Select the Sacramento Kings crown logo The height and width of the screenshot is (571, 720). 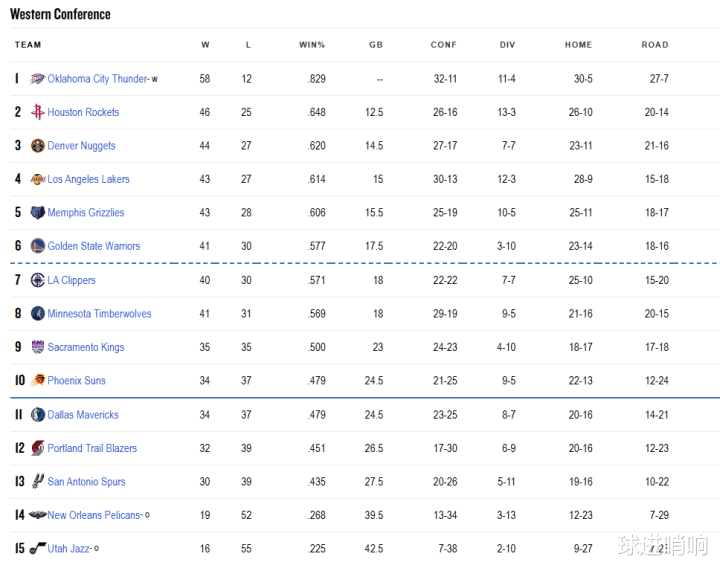click(38, 347)
